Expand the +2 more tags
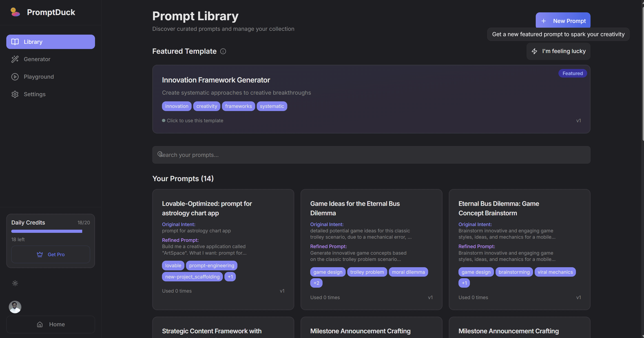 [316, 283]
